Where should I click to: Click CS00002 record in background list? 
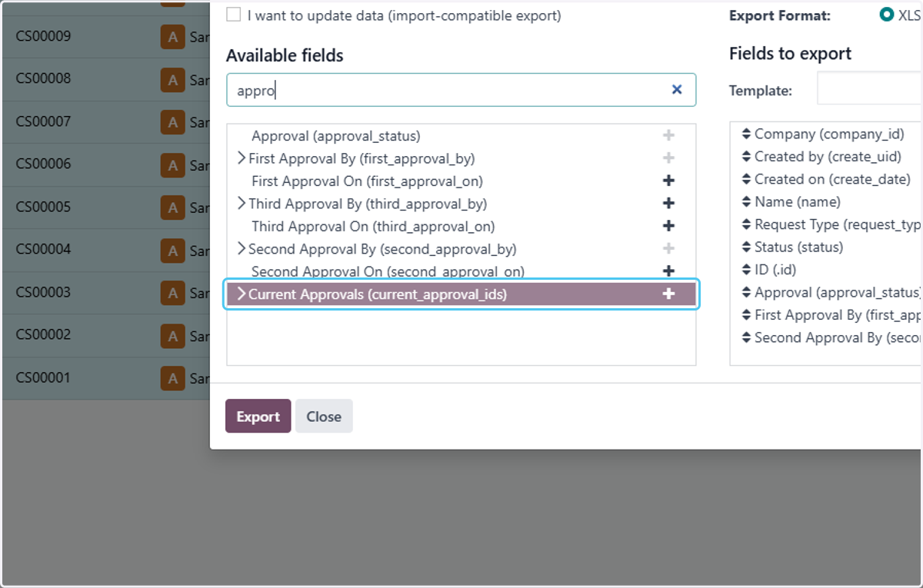[44, 334]
